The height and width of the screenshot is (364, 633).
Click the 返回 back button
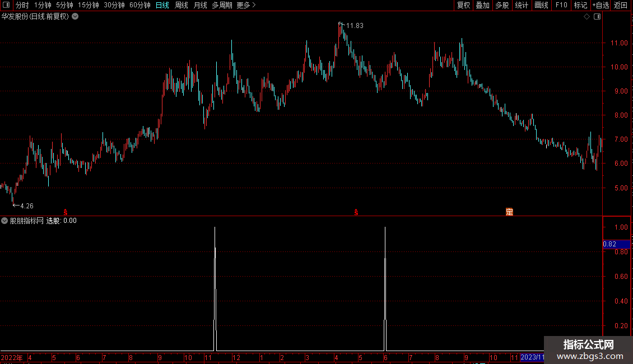tap(621, 5)
